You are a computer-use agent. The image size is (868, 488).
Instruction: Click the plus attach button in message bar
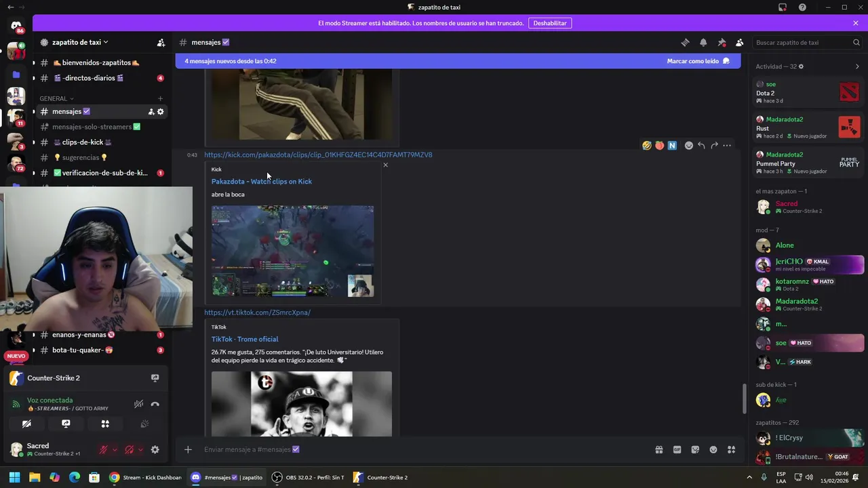click(x=188, y=449)
